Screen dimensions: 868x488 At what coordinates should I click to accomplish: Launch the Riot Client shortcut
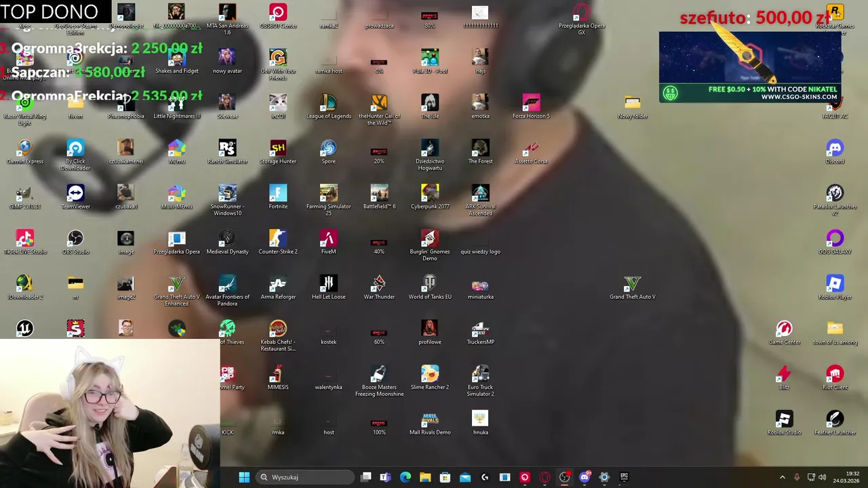coord(835,378)
